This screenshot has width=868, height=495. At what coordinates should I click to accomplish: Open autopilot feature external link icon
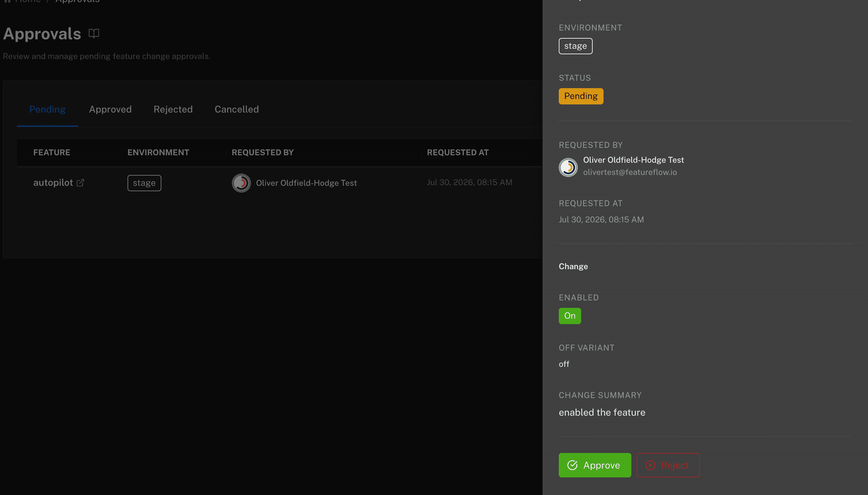(x=80, y=183)
